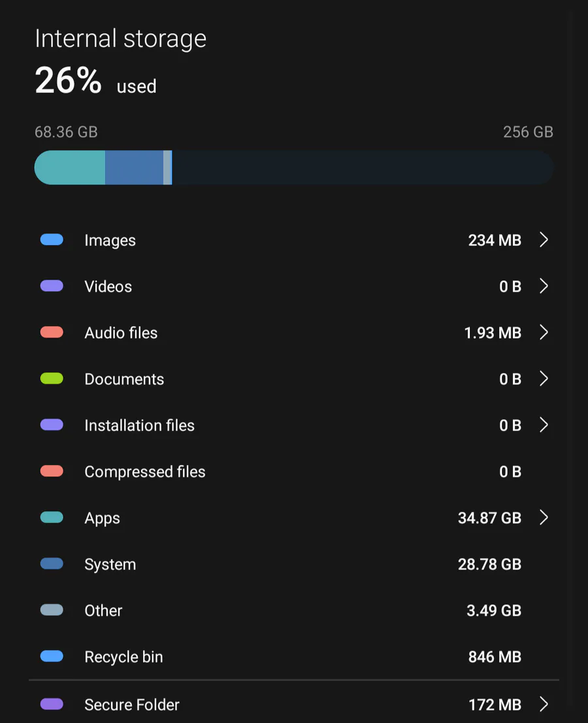Tap the Secure Folder label

click(x=131, y=705)
